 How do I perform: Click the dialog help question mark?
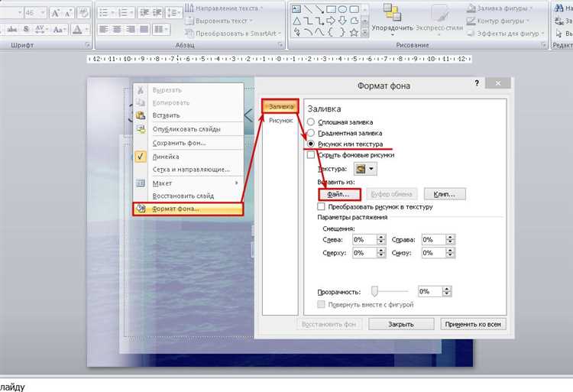[477, 83]
